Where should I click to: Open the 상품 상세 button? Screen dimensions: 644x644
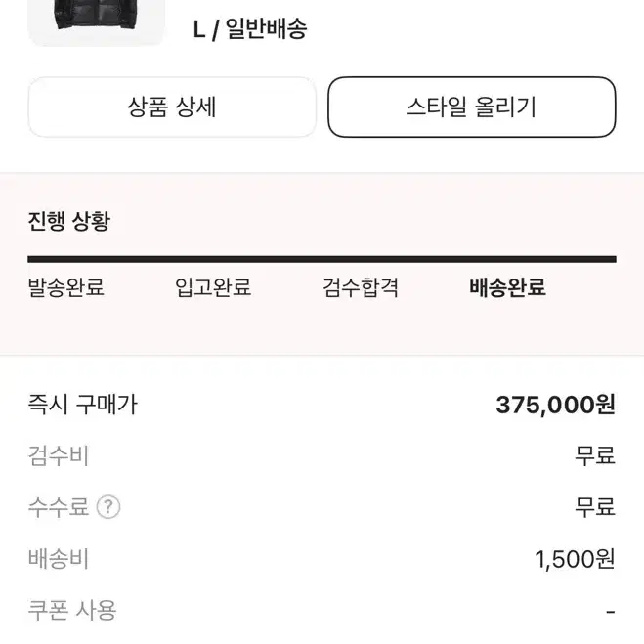coord(172,107)
